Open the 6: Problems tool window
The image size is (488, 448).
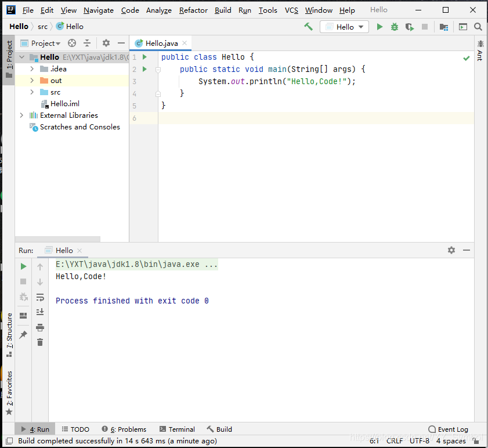click(x=124, y=429)
